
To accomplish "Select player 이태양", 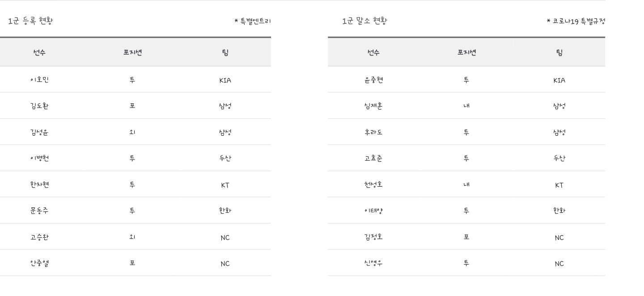I will coord(373,210).
